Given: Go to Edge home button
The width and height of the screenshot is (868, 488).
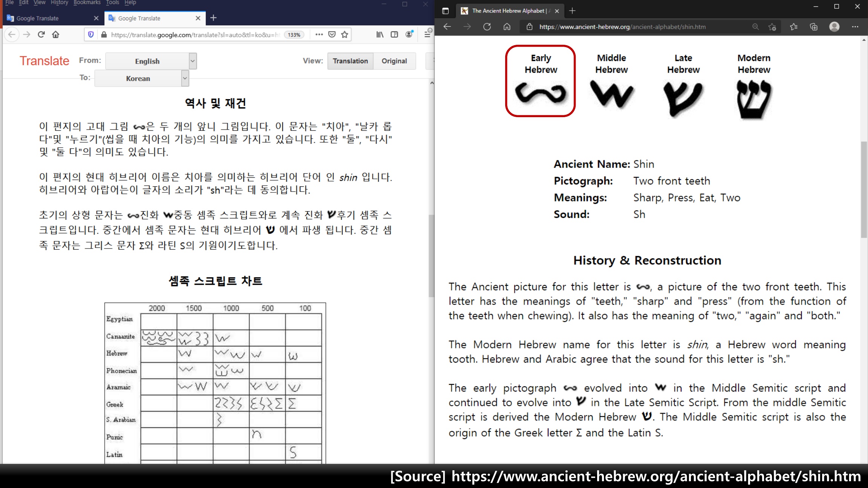Looking at the screenshot, I should 507,27.
